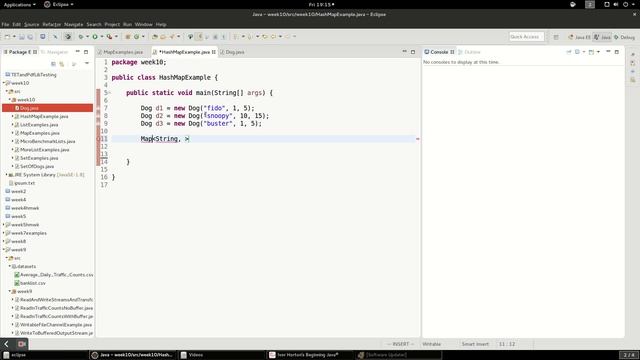Open the Run configurations dropdown arrow
This screenshot has height=360, width=640.
[101, 37]
